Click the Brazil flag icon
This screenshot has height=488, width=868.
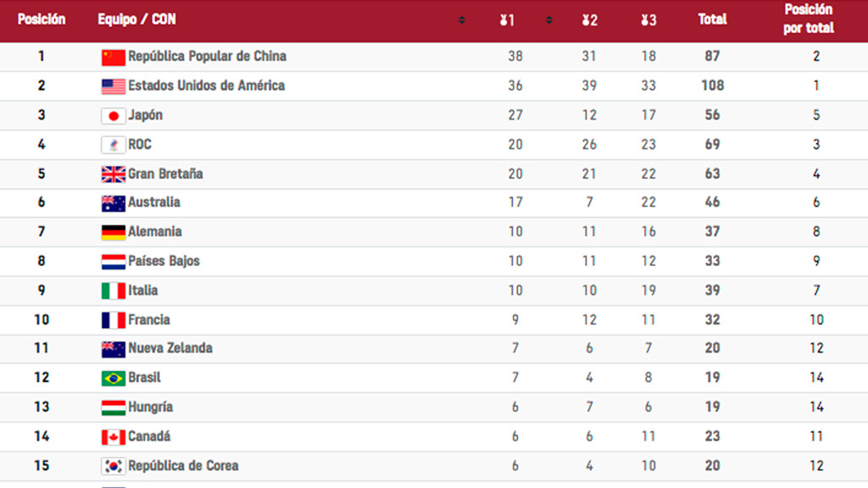[x=114, y=379]
